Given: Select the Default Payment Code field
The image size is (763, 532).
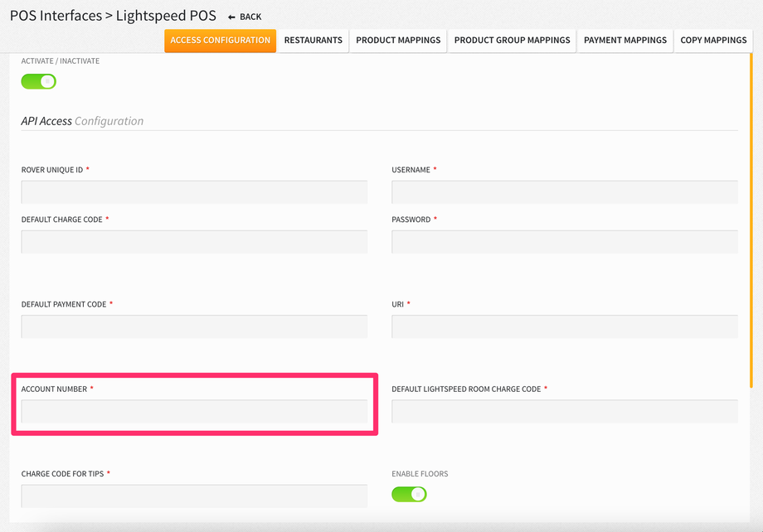Looking at the screenshot, I should [194, 326].
